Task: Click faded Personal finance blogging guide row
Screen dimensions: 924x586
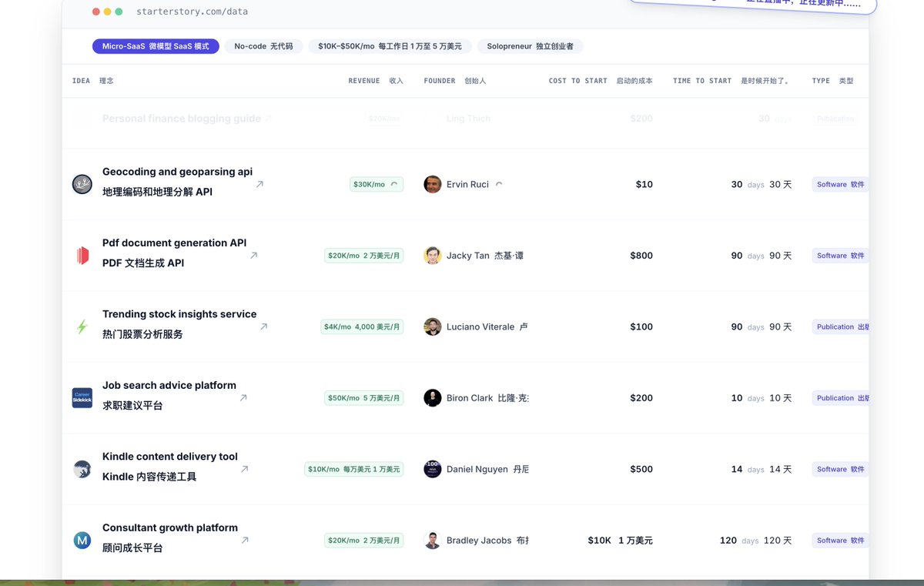Action: (x=465, y=119)
